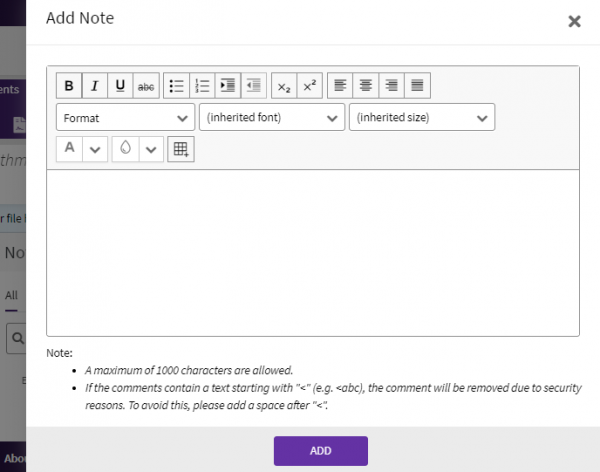Apply strikethrough to the text
The height and width of the screenshot is (472, 600).
pyautogui.click(x=146, y=86)
